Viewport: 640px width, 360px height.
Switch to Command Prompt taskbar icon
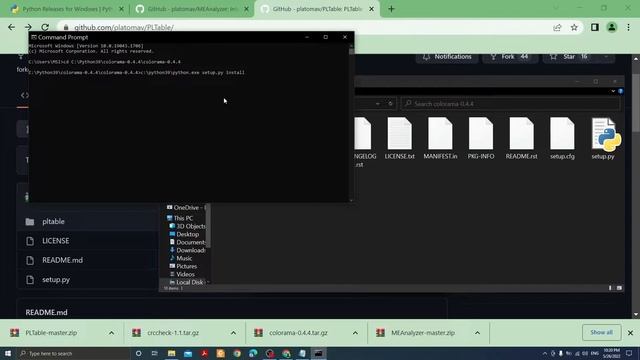[x=319, y=353]
